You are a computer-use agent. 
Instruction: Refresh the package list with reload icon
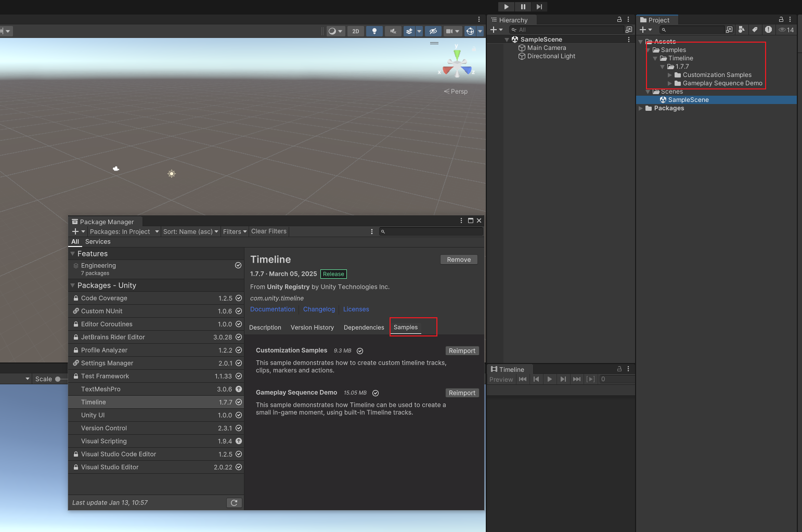(234, 503)
